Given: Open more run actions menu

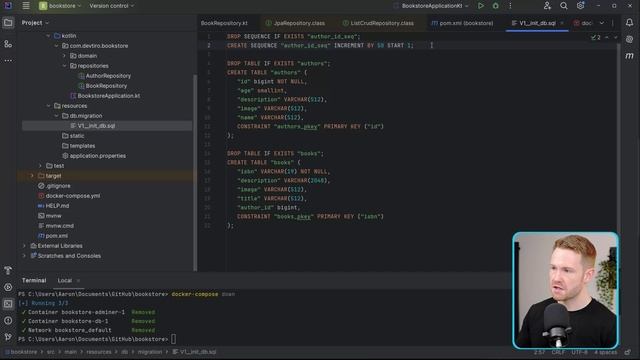Looking at the screenshot, I should coord(510,6).
